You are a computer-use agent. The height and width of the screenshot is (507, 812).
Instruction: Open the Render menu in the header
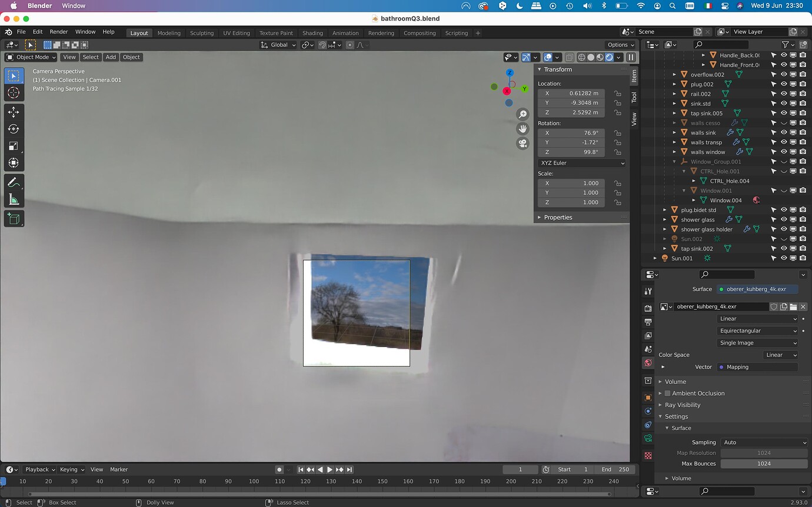click(x=58, y=31)
